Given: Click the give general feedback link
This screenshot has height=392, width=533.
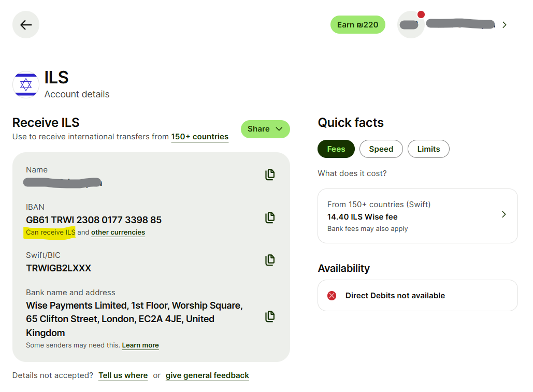Looking at the screenshot, I should [x=207, y=375].
